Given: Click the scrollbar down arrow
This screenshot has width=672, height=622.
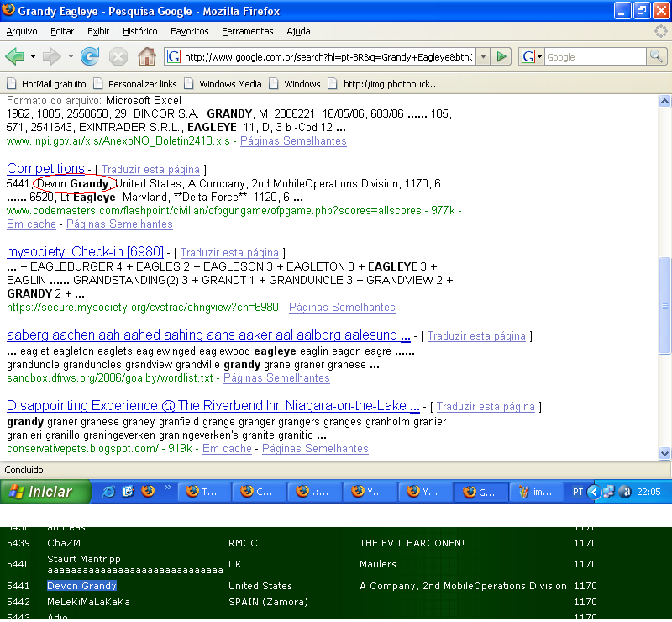Looking at the screenshot, I should coord(664,453).
